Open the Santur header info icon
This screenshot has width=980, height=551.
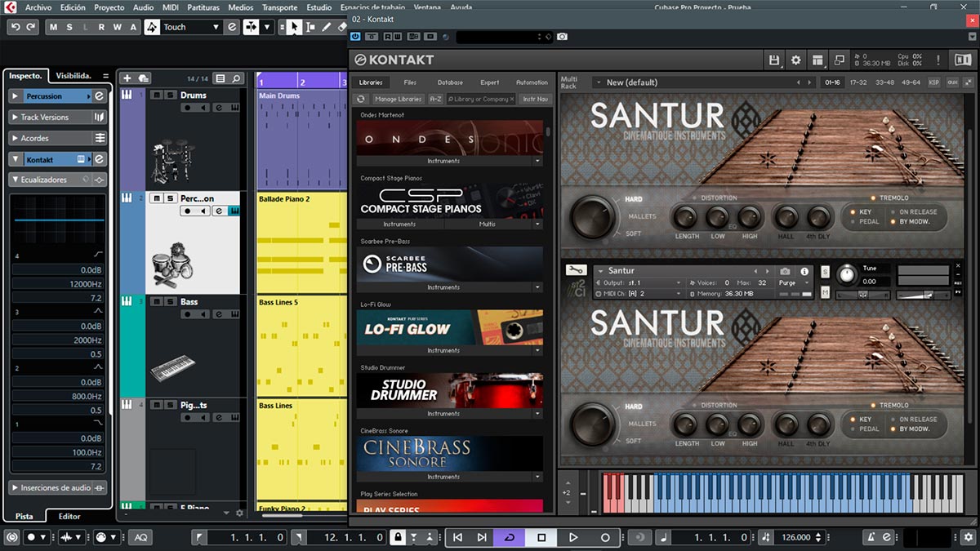coord(804,271)
